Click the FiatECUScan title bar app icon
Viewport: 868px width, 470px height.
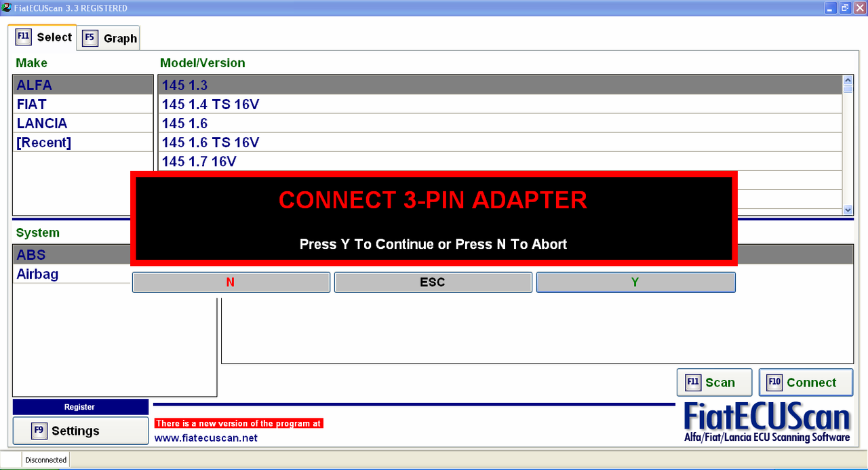pos(7,8)
